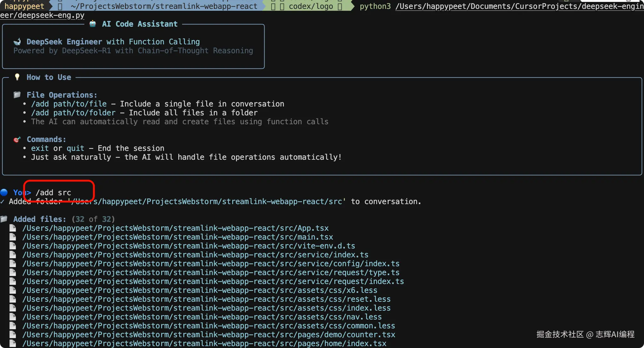Screen dimensions: 644x348
Task: Click the robot icon beside AI Code Assistant
Action: pos(93,24)
